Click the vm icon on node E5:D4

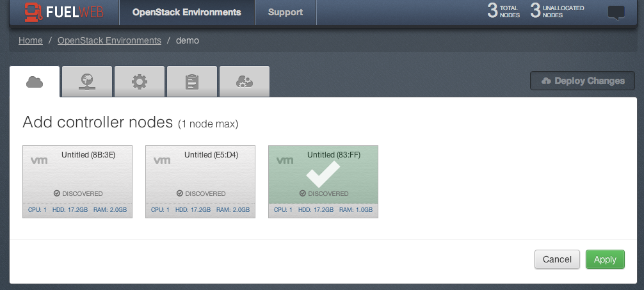tap(162, 160)
